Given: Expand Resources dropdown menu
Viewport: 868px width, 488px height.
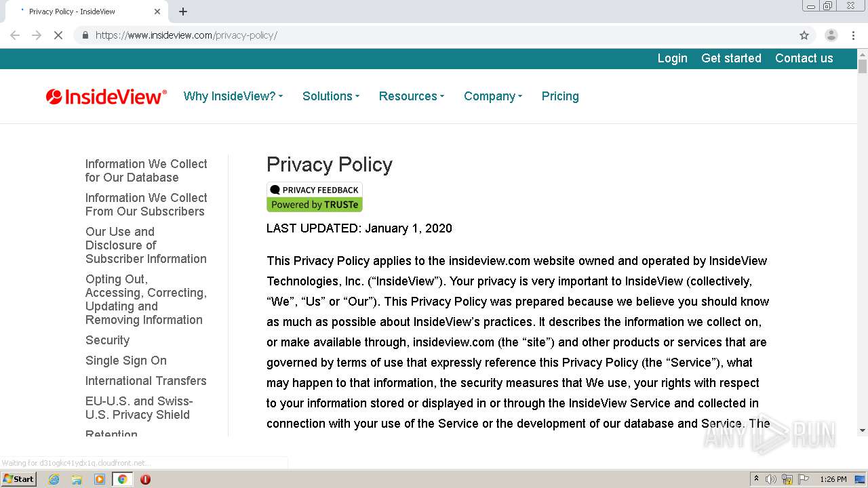Looking at the screenshot, I should (x=412, y=96).
